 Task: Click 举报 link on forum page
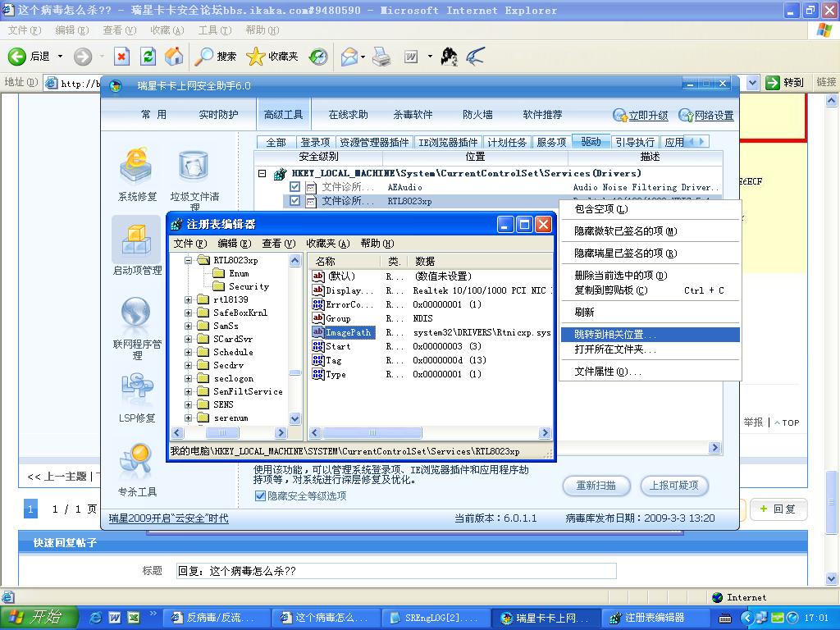[753, 422]
